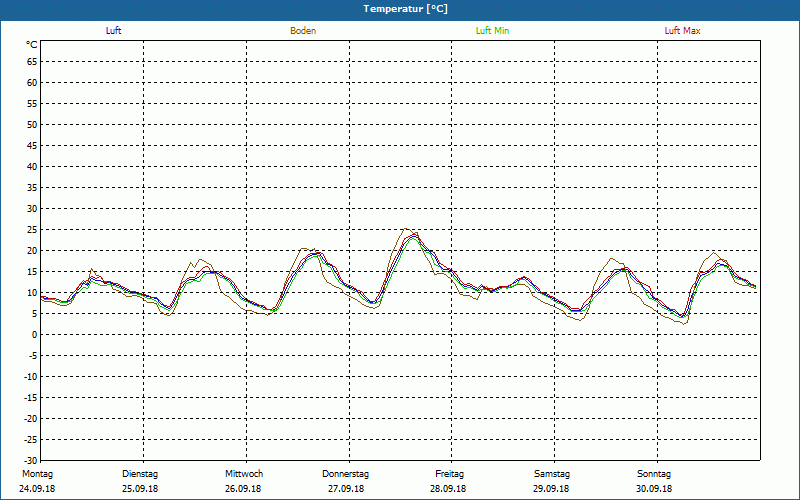Click the 60 value on y-axis

click(32, 83)
